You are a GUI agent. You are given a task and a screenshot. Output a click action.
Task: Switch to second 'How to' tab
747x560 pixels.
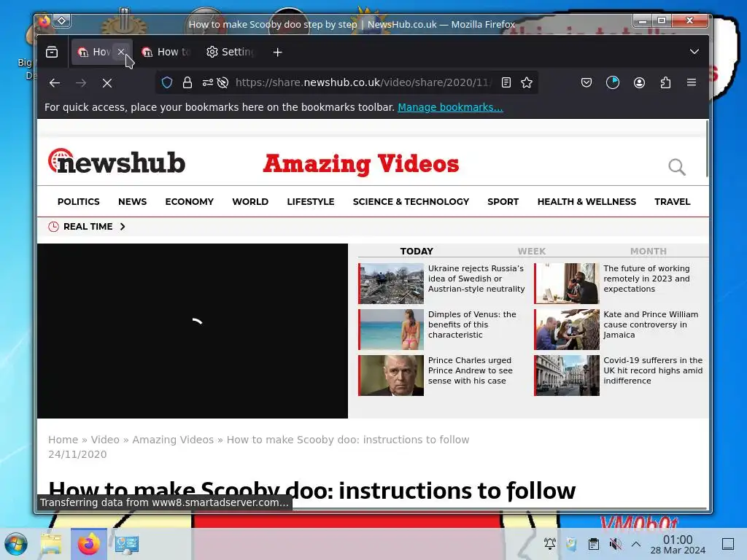click(x=166, y=52)
